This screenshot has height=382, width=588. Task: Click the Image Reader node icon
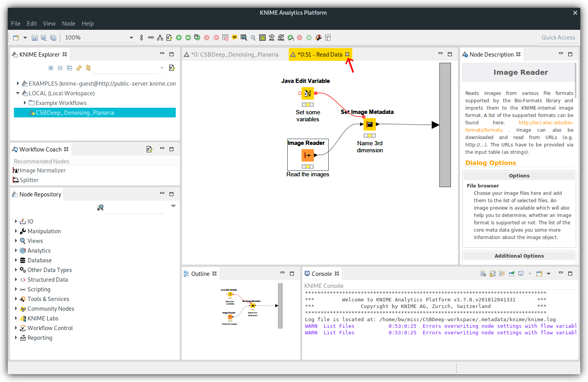click(307, 155)
